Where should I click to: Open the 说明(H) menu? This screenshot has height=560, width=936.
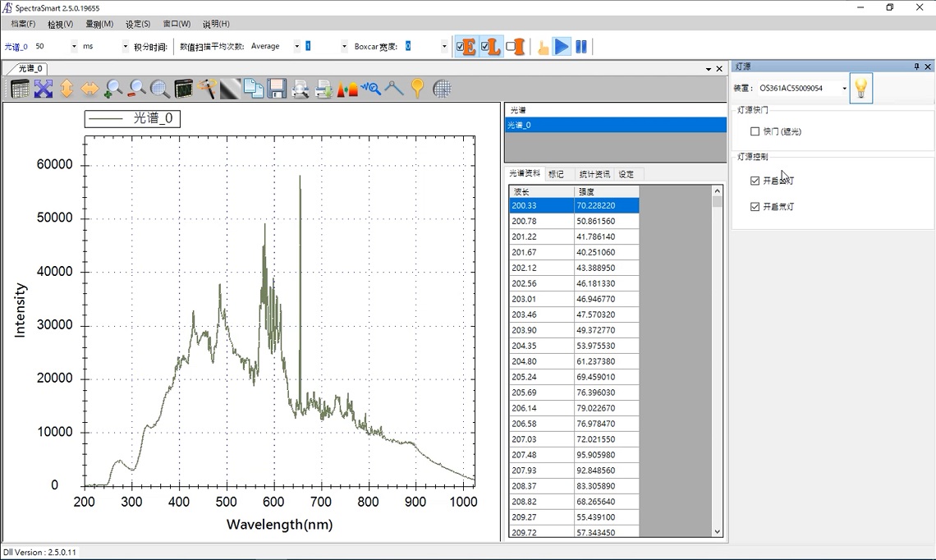[x=216, y=24]
